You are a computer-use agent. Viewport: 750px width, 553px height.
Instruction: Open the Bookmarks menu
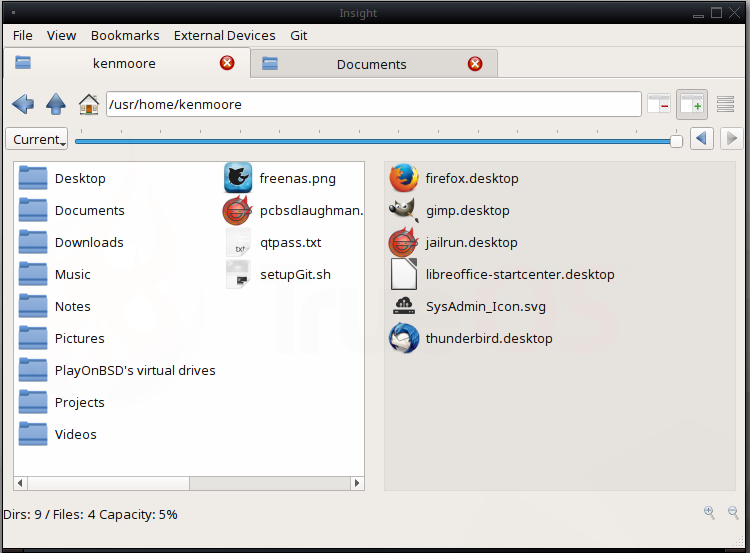[125, 35]
